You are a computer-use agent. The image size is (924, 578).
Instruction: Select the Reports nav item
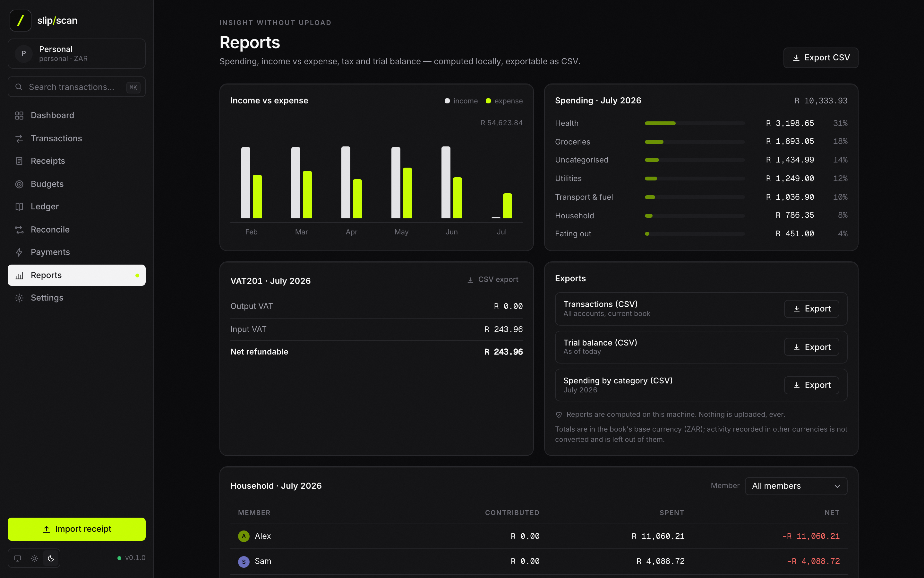pyautogui.click(x=76, y=275)
